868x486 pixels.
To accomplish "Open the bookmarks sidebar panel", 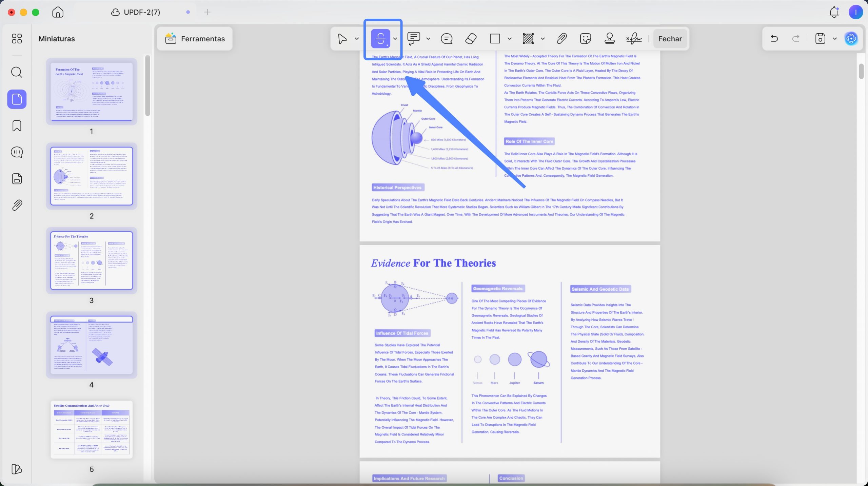I will [x=17, y=126].
